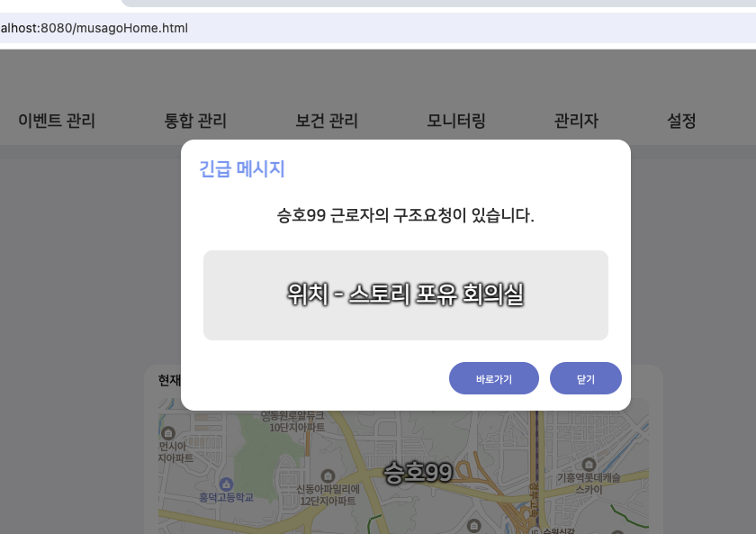This screenshot has width=756, height=534.
Task: Click the 긴급 메시지 dialog title
Action: coord(241,168)
